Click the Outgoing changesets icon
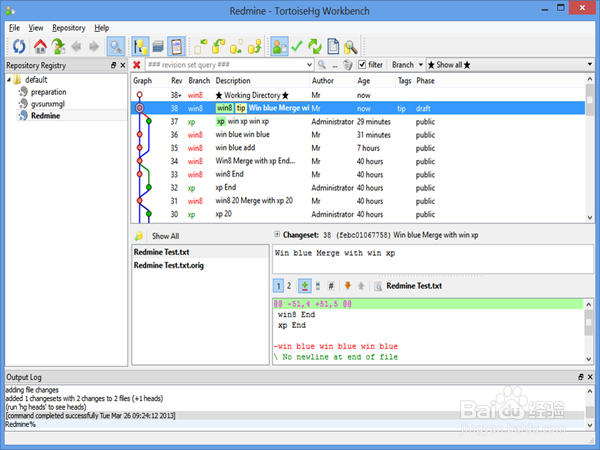600x450 pixels. [x=236, y=47]
